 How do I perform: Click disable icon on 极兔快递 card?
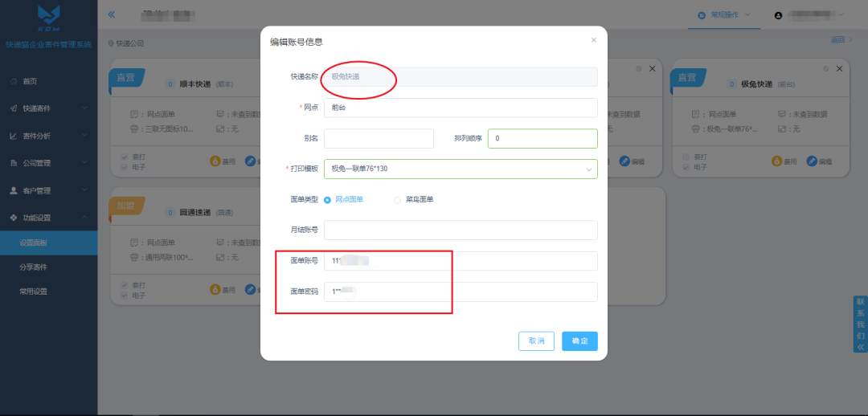pyautogui.click(x=826, y=68)
